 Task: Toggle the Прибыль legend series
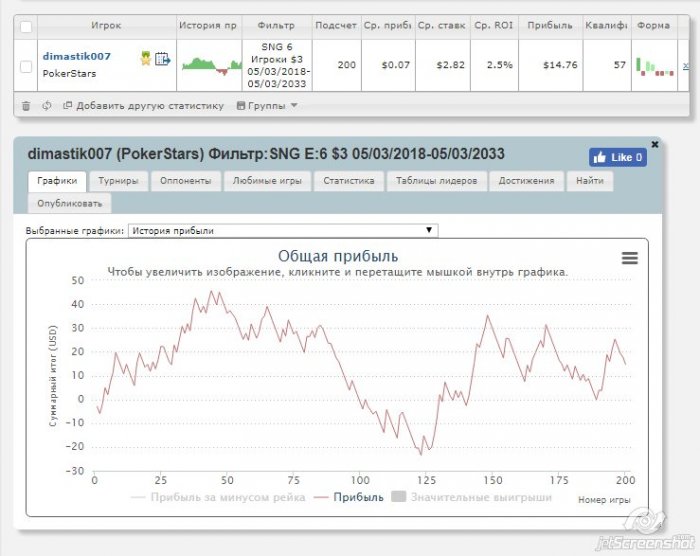tap(349, 497)
